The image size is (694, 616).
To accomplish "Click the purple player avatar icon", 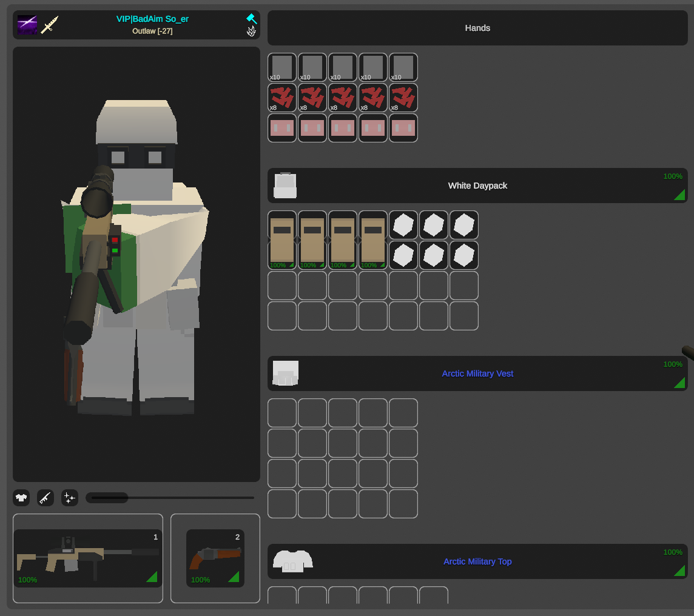I will pyautogui.click(x=27, y=25).
